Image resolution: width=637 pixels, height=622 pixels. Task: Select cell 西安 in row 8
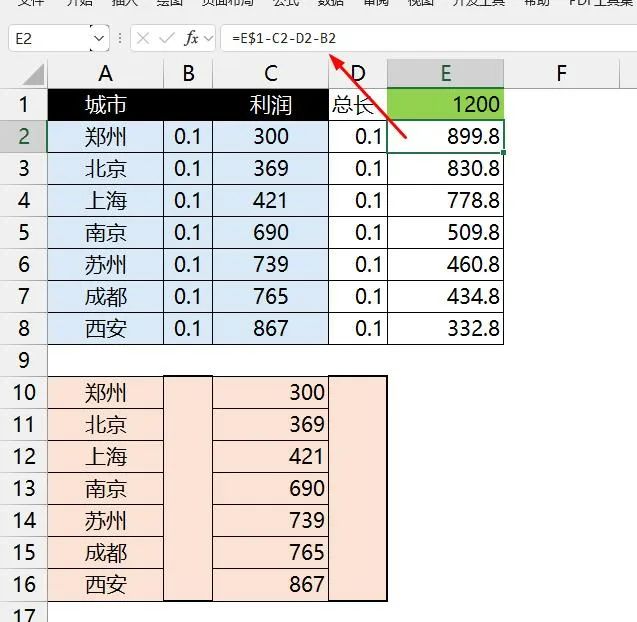tap(106, 329)
